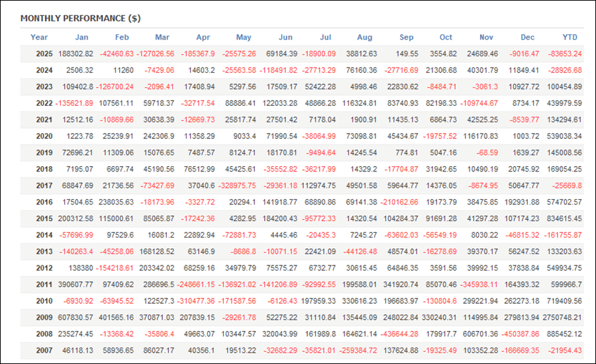
Task: Click the YTD column header
Action: pyautogui.click(x=570, y=37)
